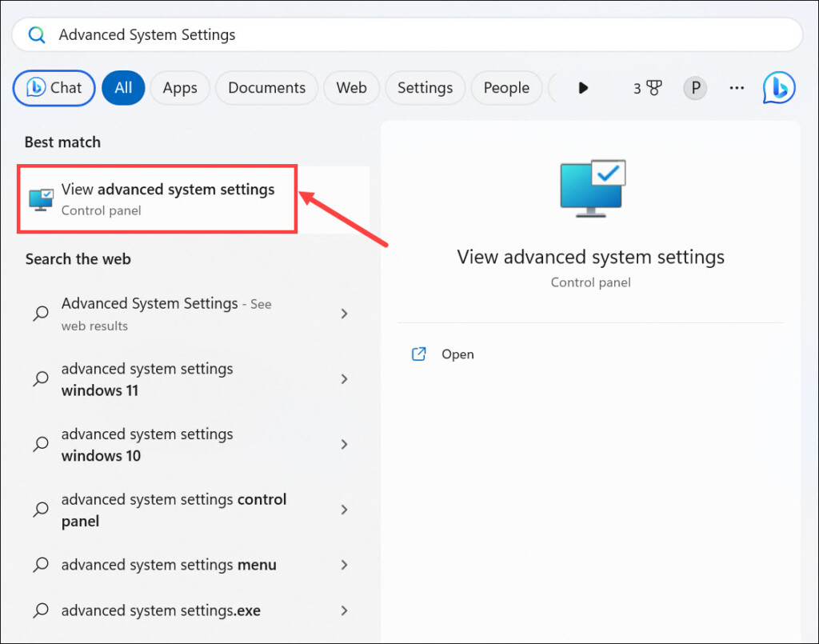Select 'advanced system settings.exe' web suggestion
Viewport: 819px width, 644px height.
pos(161,610)
